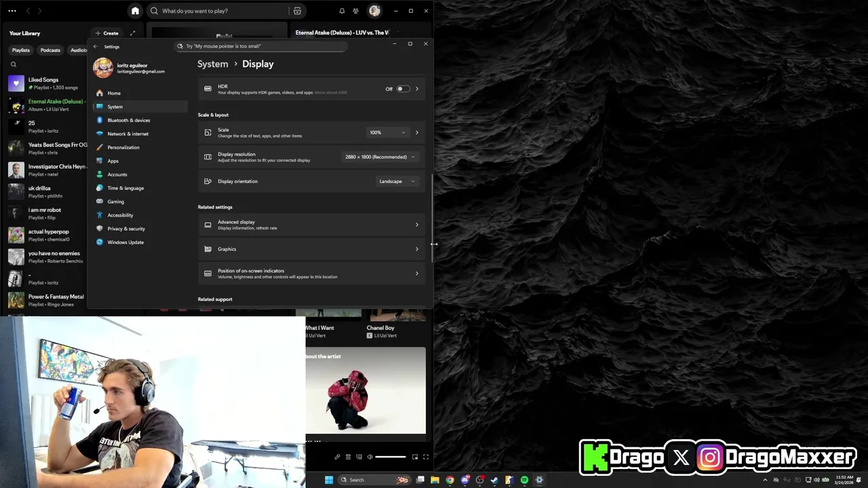Click user account profile in Settings
Image resolution: width=868 pixels, height=488 pixels.
[130, 68]
